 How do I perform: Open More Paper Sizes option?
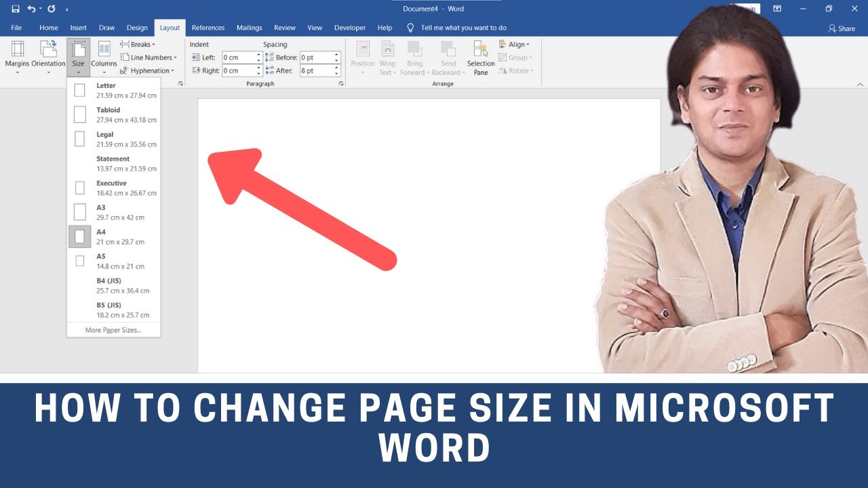114,330
